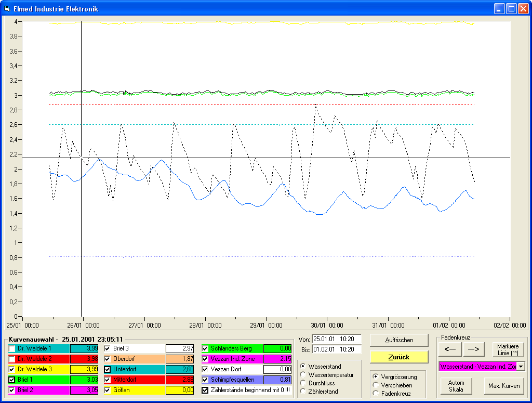Click the green Briel 1 value swatch
Image resolution: width=532 pixels, height=403 pixels.
pyautogui.click(x=84, y=380)
